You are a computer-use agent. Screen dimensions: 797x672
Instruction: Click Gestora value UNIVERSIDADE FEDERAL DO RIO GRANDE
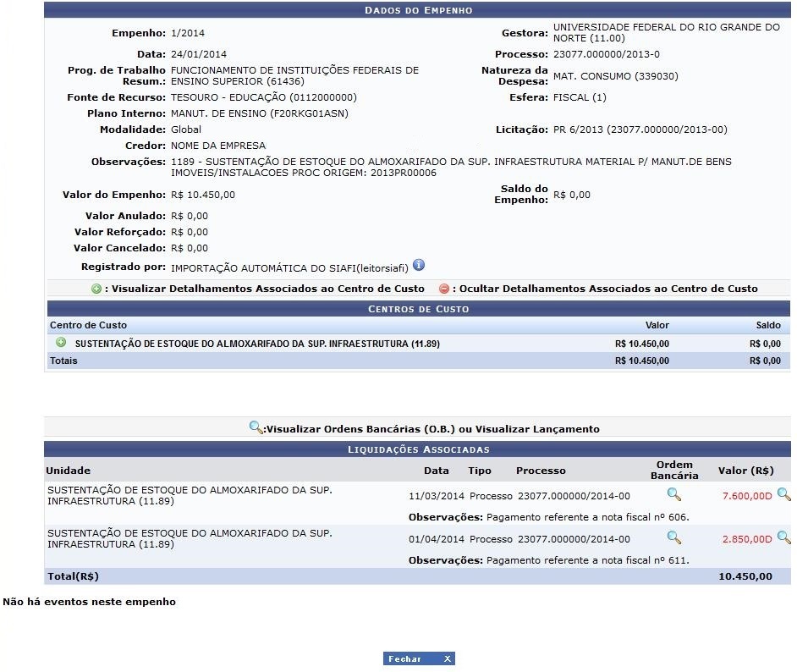tap(667, 32)
